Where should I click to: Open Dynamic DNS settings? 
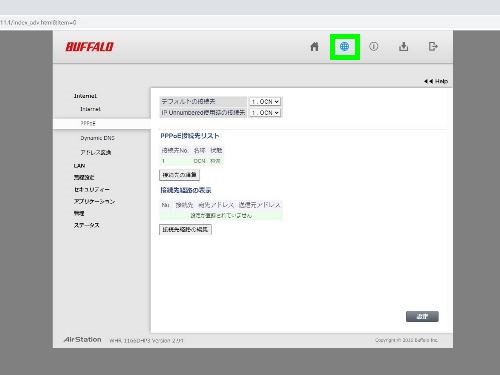point(97,138)
